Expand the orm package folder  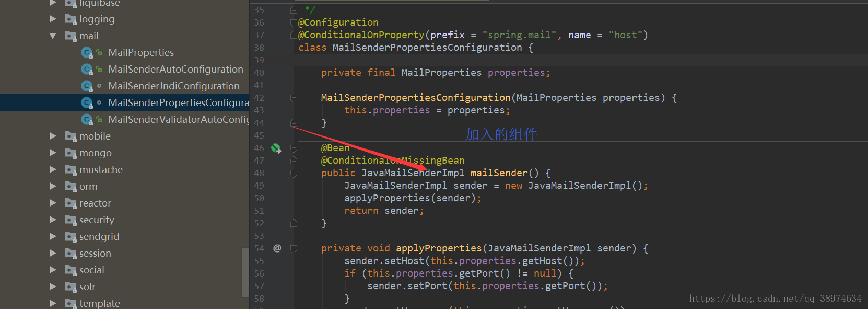tap(53, 186)
